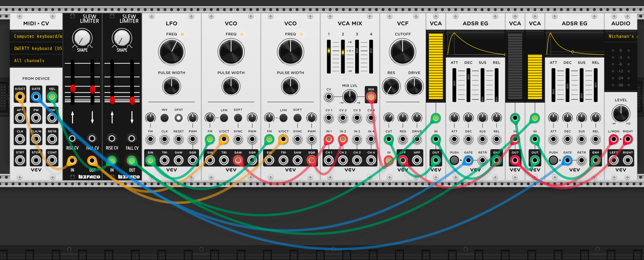This screenshot has height=260, width=644.
Task: Click the STRT jack on MIDI-CV module
Action: [20, 160]
